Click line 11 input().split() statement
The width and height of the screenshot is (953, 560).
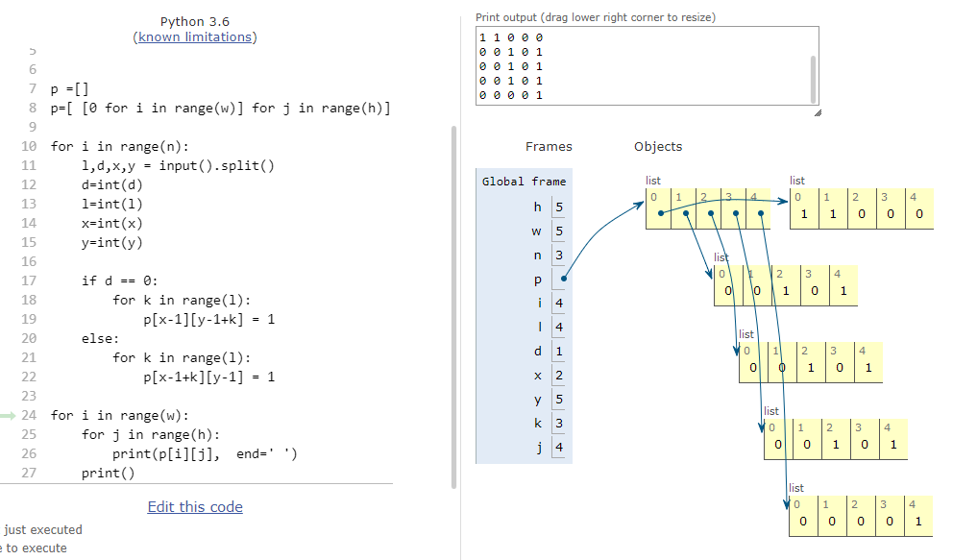tap(178, 166)
